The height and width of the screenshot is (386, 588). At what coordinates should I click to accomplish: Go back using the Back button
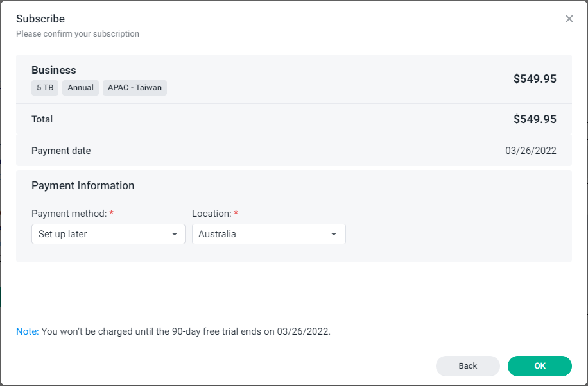click(x=467, y=365)
